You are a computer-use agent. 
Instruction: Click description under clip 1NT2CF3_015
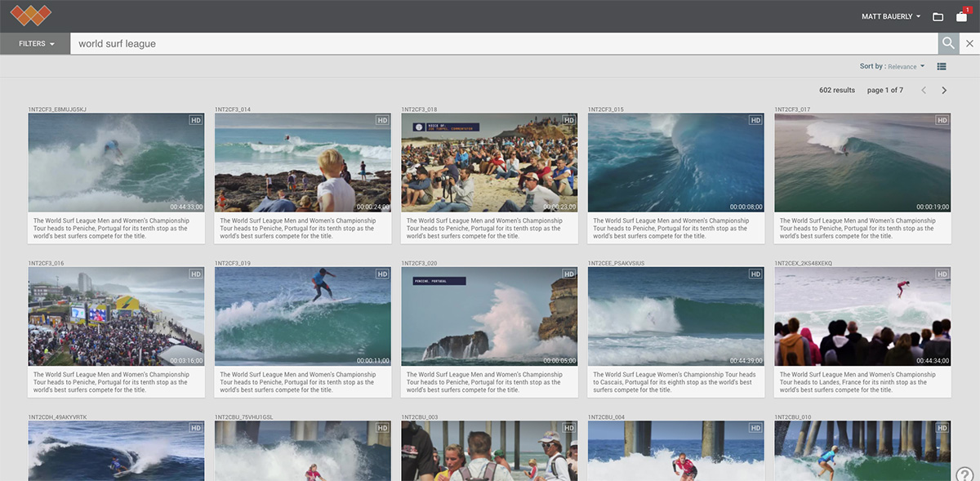671,229
